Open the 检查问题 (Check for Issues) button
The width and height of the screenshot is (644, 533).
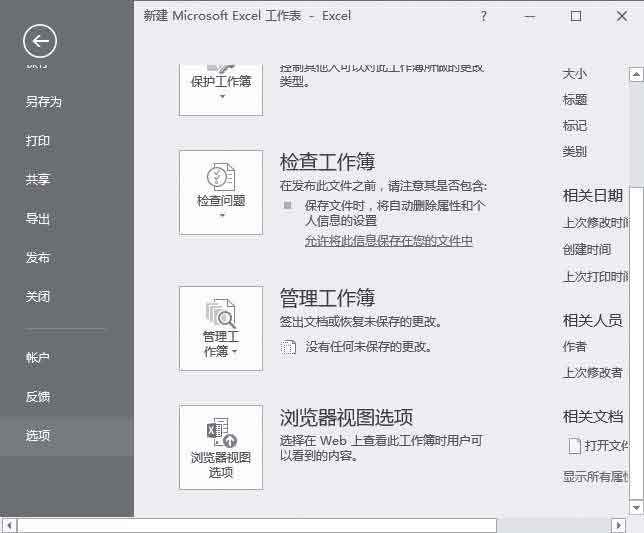point(221,192)
